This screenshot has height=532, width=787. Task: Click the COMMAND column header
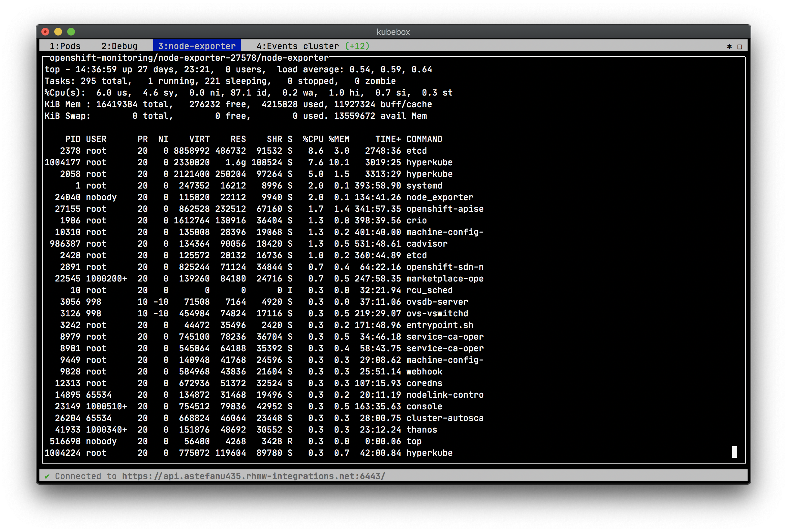point(424,139)
